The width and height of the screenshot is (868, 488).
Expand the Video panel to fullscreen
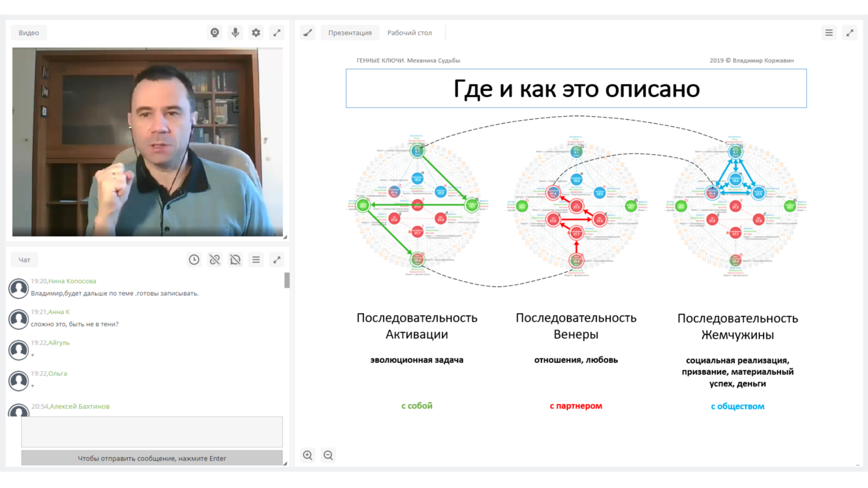click(x=277, y=33)
